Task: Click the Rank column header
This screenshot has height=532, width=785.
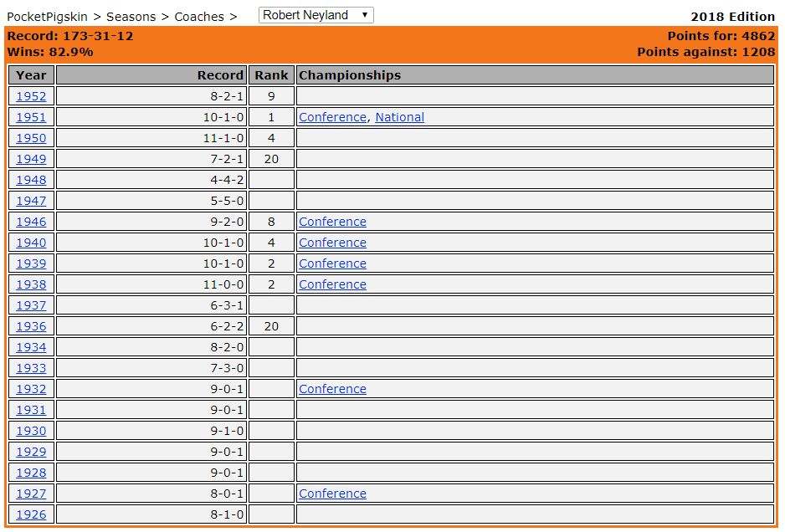Action: pos(271,75)
